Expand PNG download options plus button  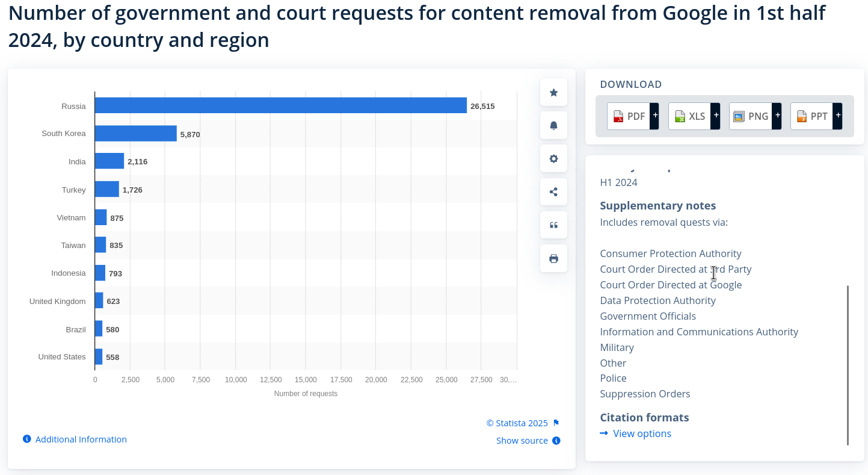pos(777,116)
